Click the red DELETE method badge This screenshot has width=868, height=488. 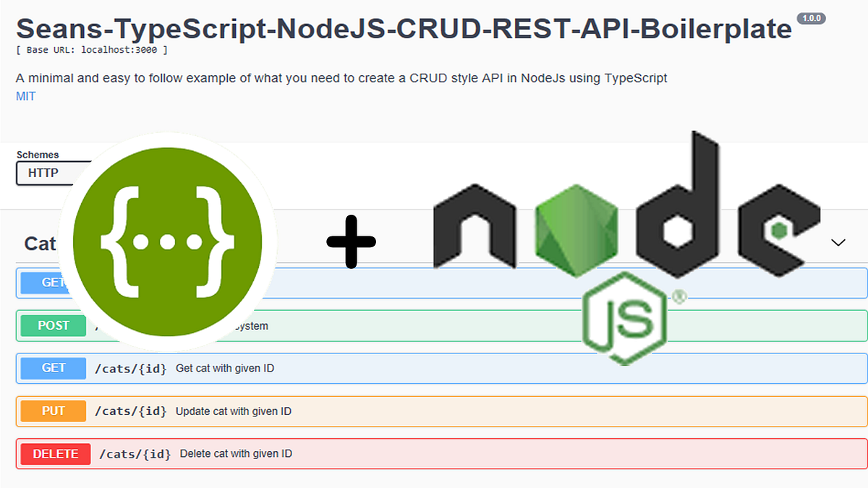click(x=54, y=453)
